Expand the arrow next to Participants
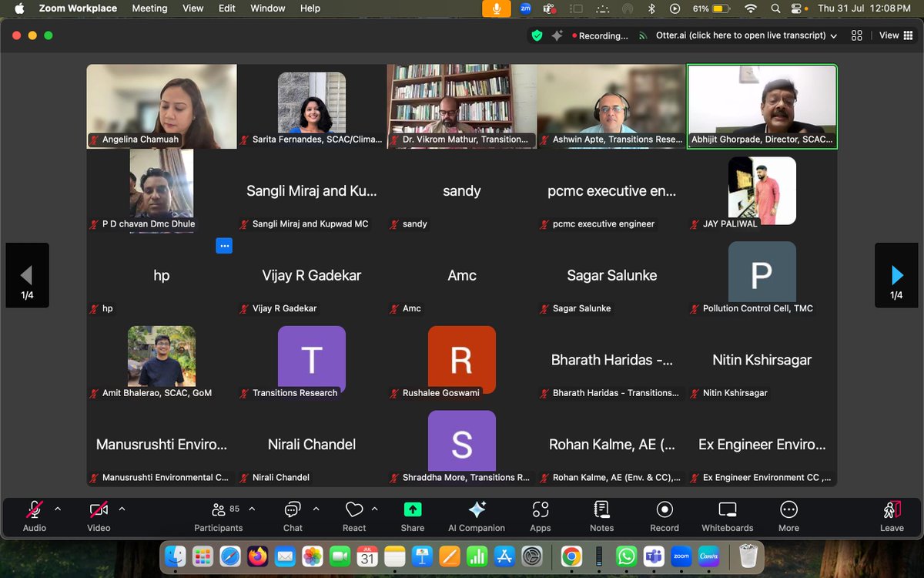 tap(252, 509)
